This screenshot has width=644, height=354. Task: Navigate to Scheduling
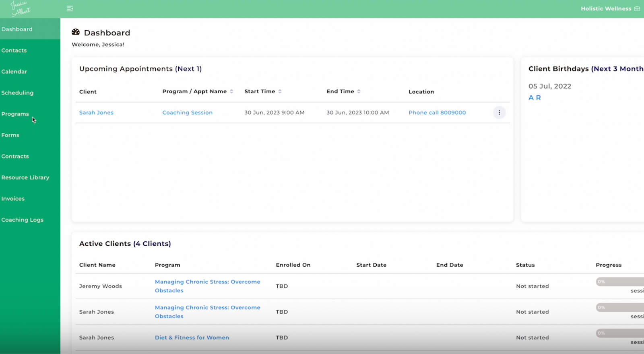[x=17, y=93]
